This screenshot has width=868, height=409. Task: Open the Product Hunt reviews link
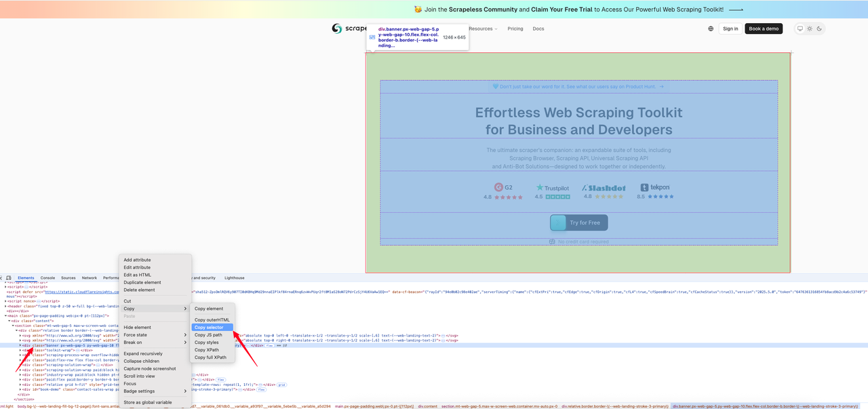[x=578, y=87]
